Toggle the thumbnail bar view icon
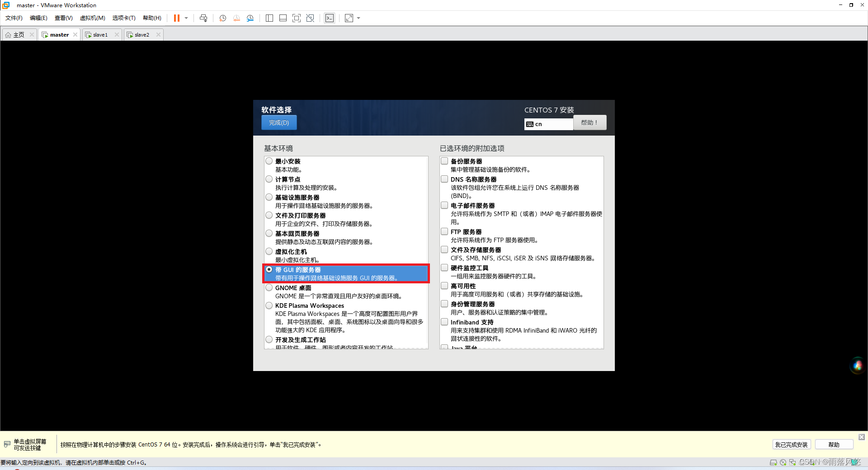The image size is (868, 470). coord(283,18)
